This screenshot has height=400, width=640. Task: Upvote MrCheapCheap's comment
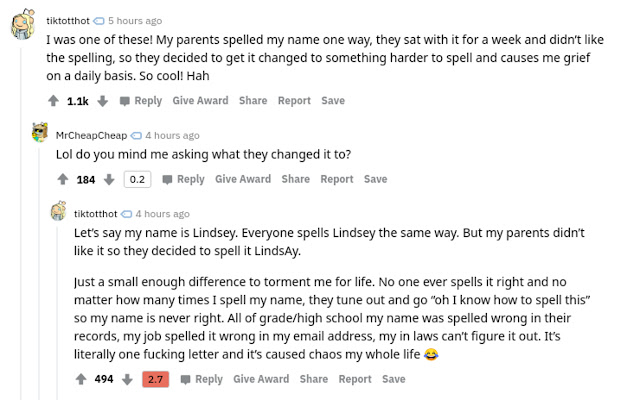point(63,180)
